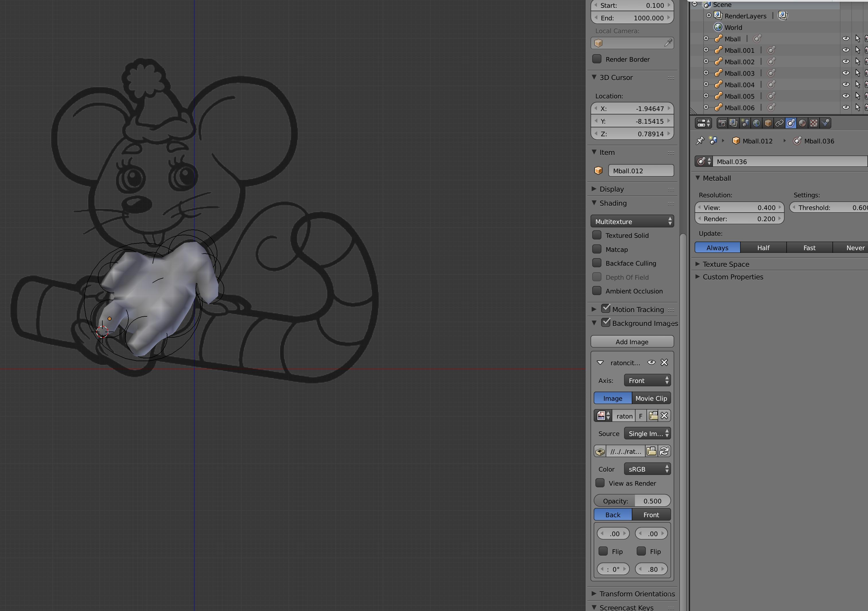Reload the background image file

click(x=664, y=451)
